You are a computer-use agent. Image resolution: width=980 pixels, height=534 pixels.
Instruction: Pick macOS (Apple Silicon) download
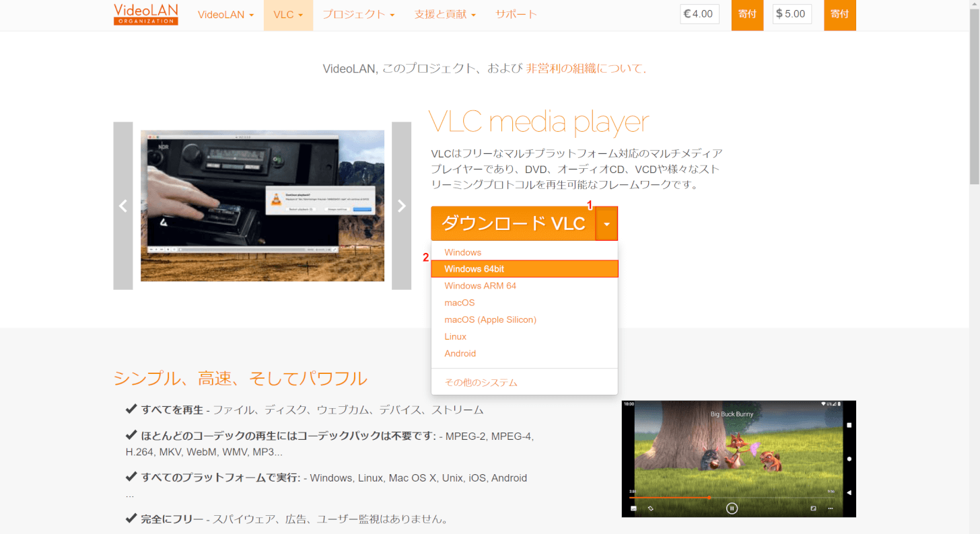tap(524, 319)
